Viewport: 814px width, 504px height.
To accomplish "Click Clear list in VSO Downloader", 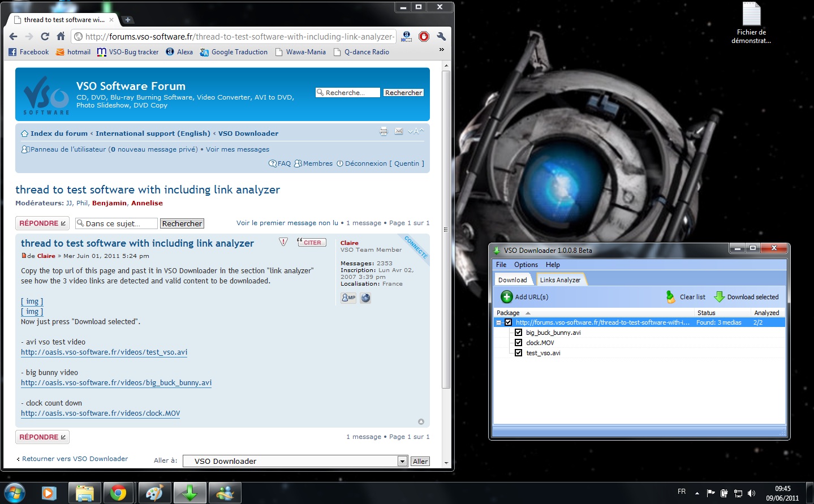I will pyautogui.click(x=686, y=297).
